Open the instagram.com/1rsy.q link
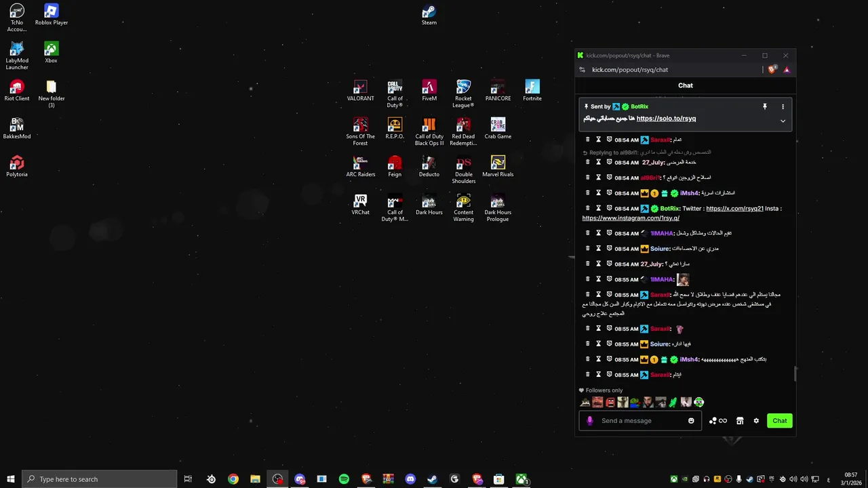868x488 pixels. (x=631, y=218)
